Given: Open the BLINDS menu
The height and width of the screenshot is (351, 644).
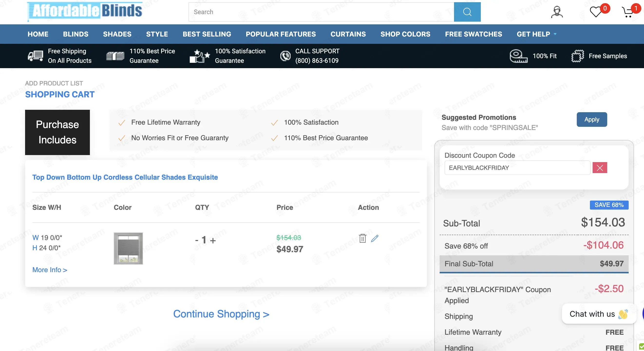Looking at the screenshot, I should pyautogui.click(x=76, y=34).
